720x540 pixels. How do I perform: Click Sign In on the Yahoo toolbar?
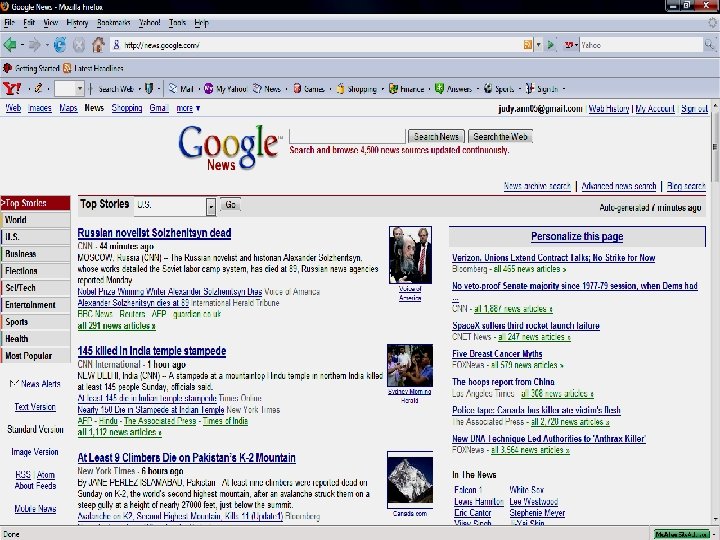[x=542, y=89]
